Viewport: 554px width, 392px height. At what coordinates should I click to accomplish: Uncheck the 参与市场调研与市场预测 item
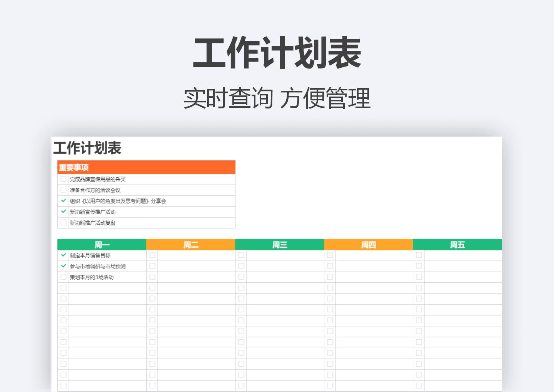click(63, 266)
